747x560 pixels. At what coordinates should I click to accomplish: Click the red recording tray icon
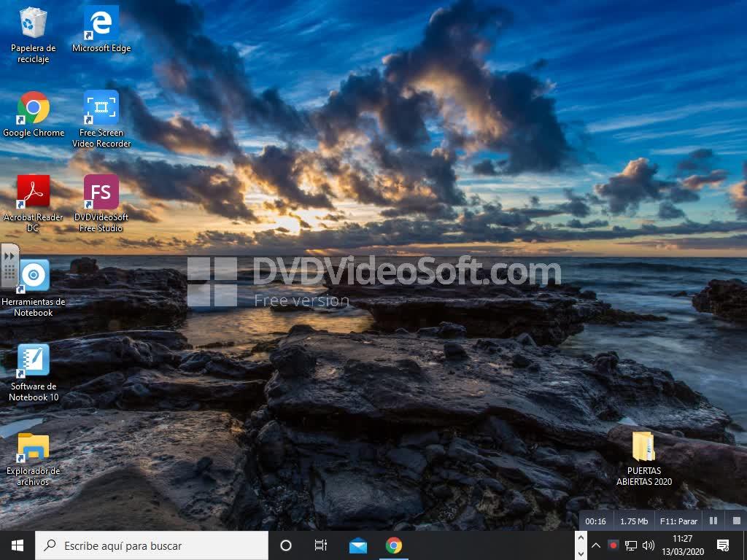(x=613, y=545)
